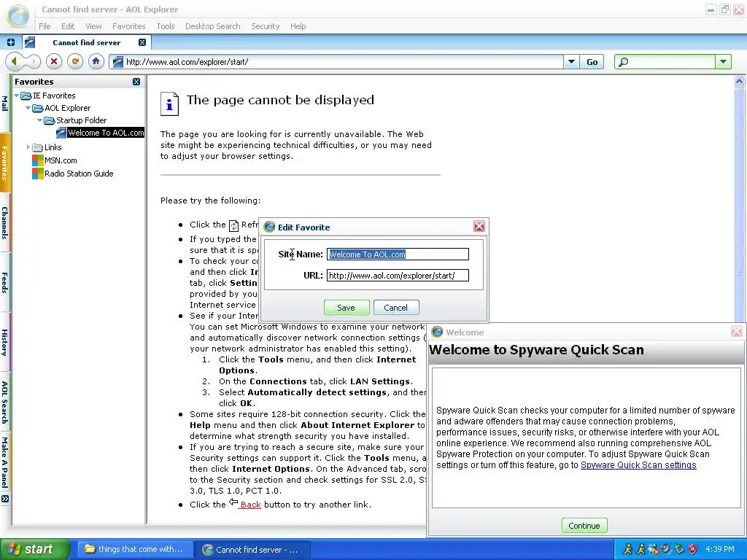Open the Tools menu
This screenshot has height=560, width=747.
(166, 26)
